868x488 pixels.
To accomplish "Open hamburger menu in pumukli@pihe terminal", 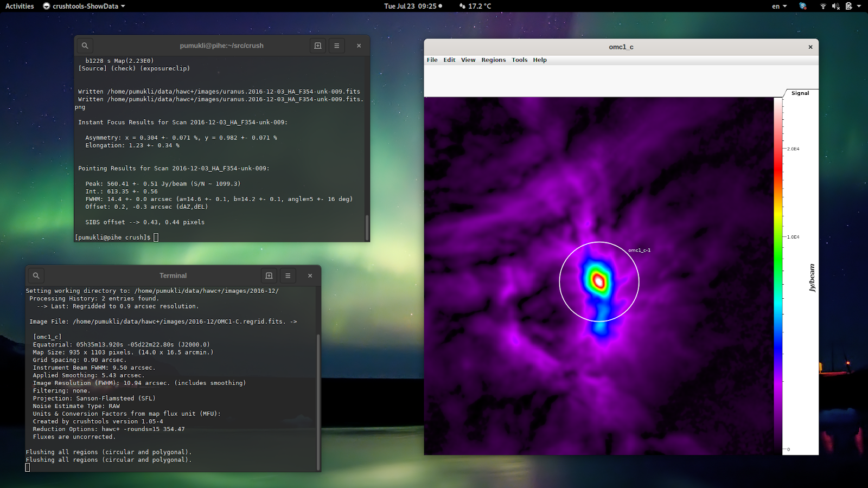I will click(337, 46).
